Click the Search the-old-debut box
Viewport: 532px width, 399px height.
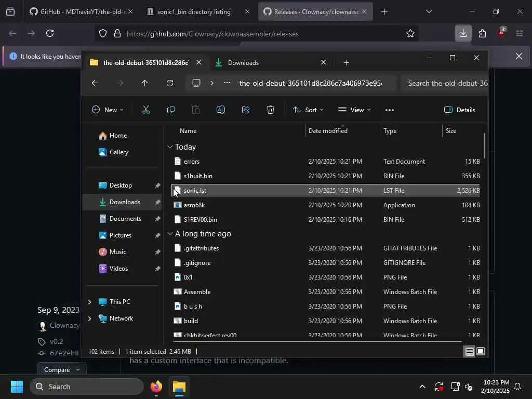(445, 83)
